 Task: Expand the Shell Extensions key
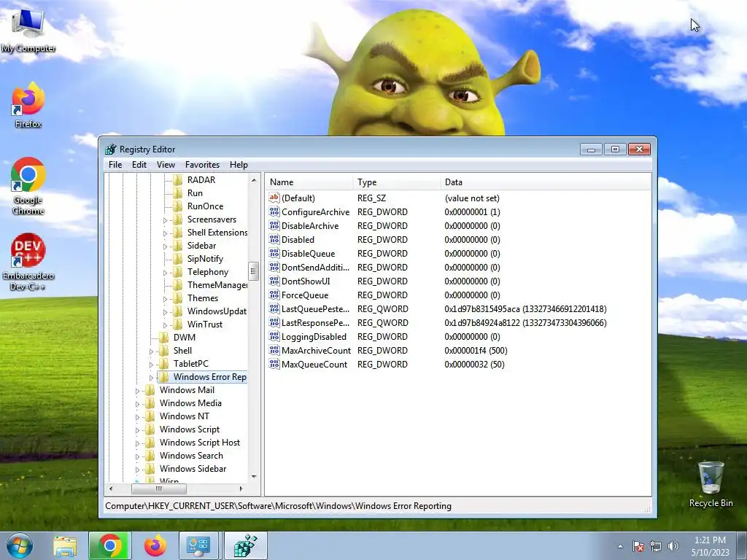click(166, 233)
